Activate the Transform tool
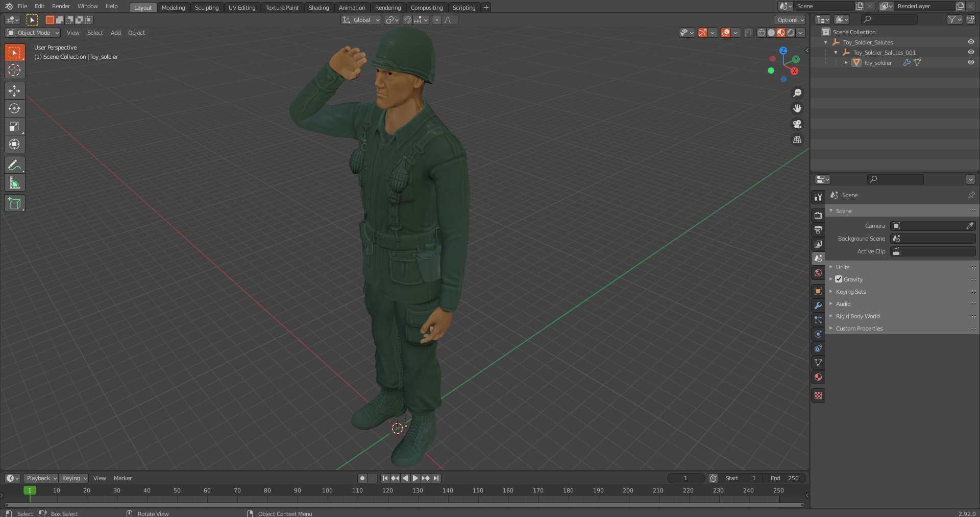 [x=14, y=144]
